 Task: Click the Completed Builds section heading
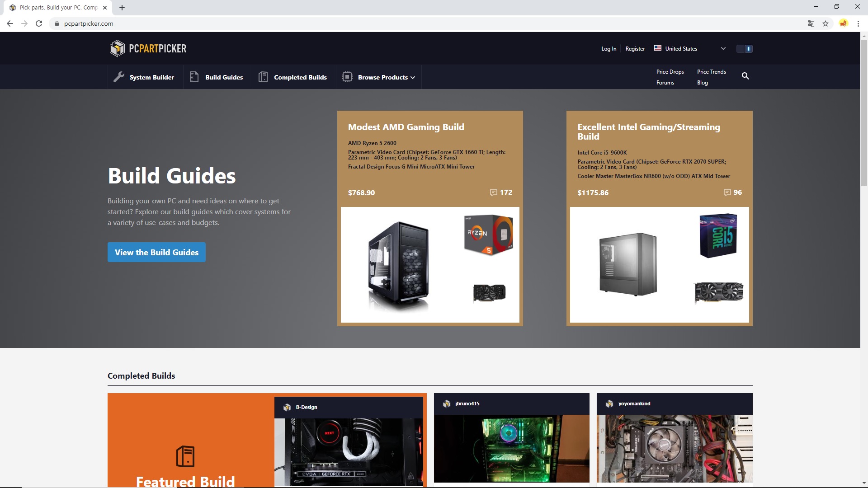coord(141,375)
